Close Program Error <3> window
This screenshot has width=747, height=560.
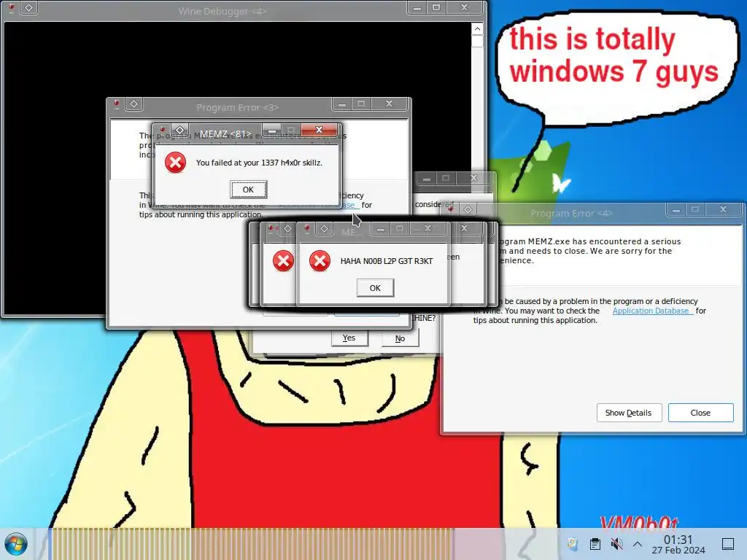click(x=390, y=104)
